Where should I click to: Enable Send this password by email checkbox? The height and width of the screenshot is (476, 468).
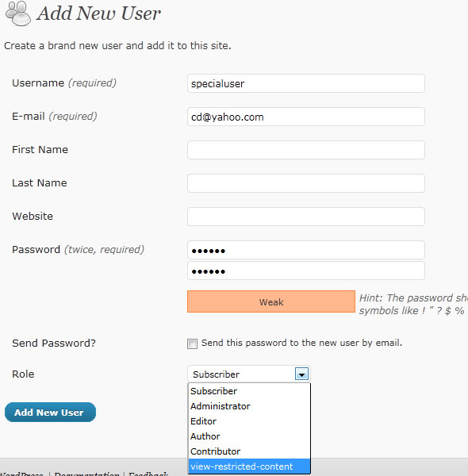[x=192, y=344]
